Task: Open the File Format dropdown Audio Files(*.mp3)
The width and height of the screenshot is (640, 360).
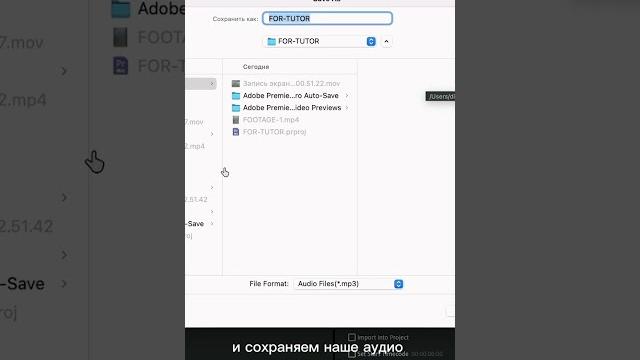Action: point(349,284)
